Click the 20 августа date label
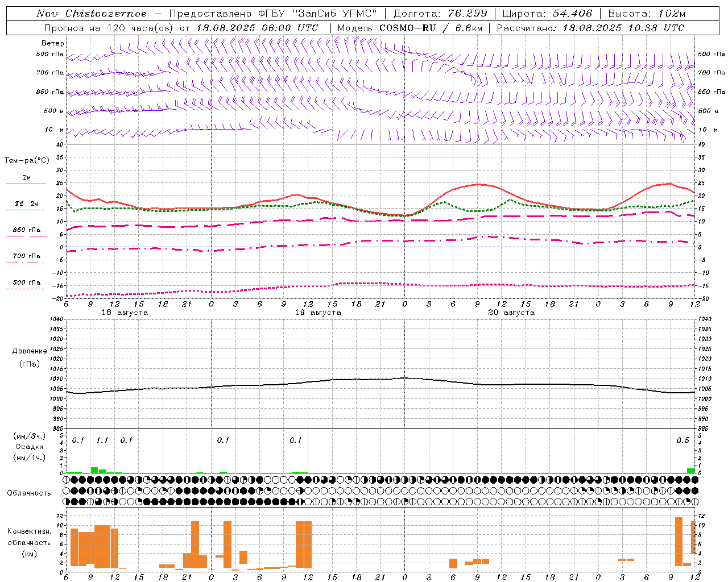Screen dimensions: 728x582 point(511,313)
